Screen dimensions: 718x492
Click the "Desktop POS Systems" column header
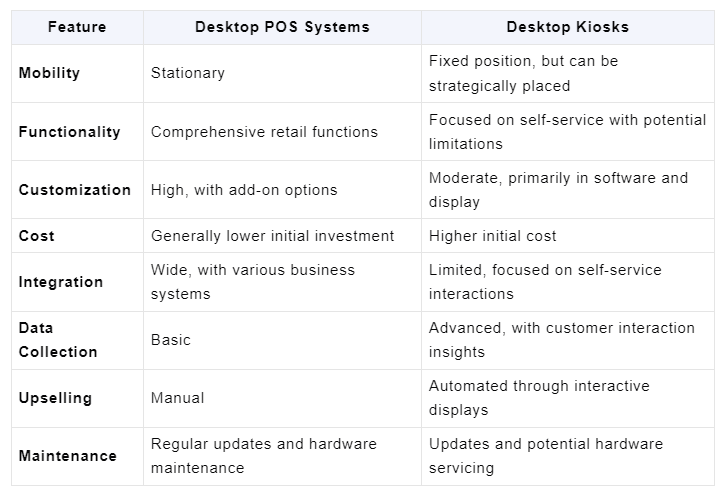282,27
